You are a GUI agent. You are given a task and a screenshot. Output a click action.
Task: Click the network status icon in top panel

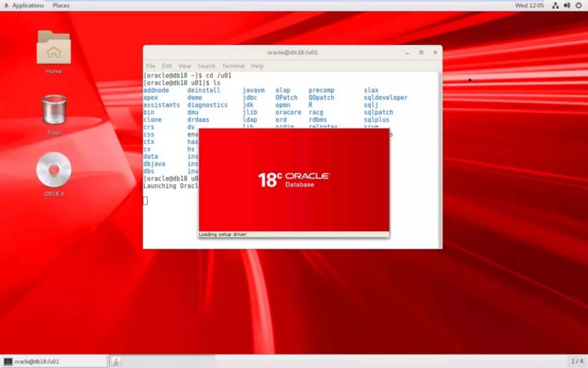[555, 5]
